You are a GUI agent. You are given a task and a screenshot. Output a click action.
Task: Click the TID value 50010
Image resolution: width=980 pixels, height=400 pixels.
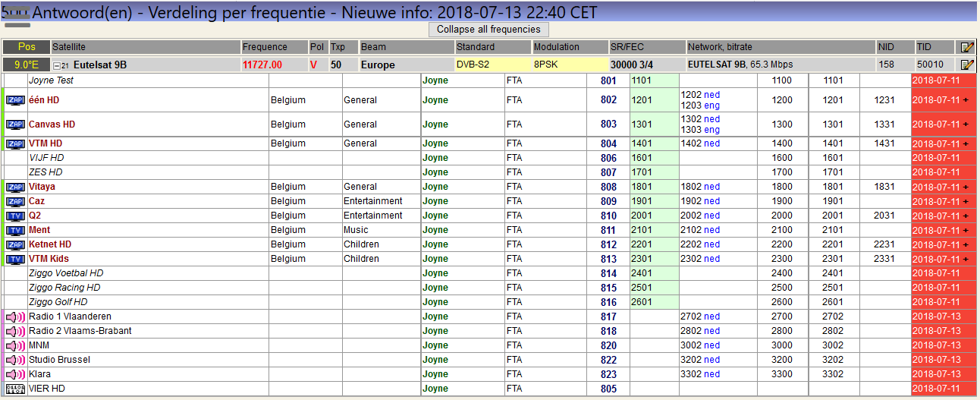pyautogui.click(x=931, y=65)
